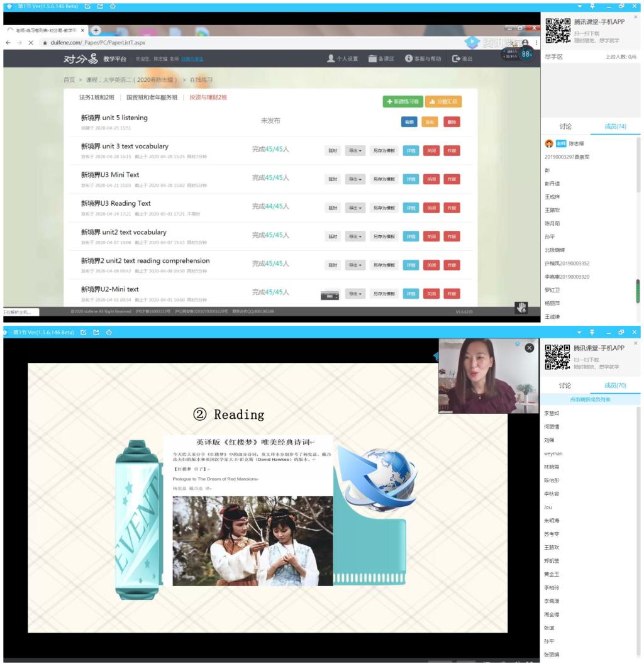The image size is (644, 666).
Task: Open the 备课区 lesson prep area
Action: [x=381, y=58]
